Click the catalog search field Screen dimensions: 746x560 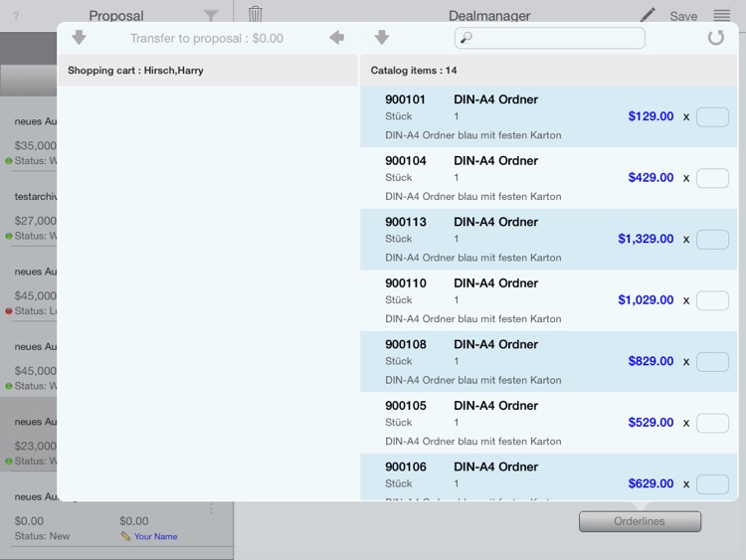(x=550, y=38)
